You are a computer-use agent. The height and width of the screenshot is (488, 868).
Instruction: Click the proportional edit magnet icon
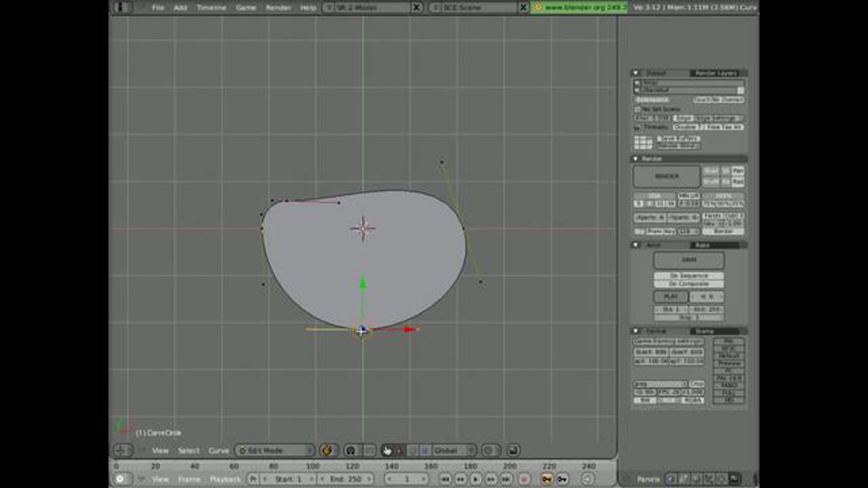(x=350, y=450)
